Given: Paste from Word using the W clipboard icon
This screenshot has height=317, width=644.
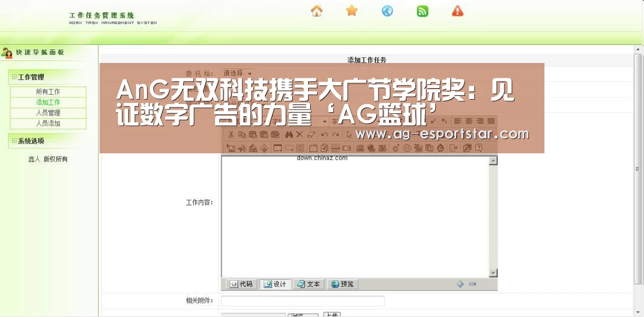Looking at the screenshot, I should (x=275, y=135).
